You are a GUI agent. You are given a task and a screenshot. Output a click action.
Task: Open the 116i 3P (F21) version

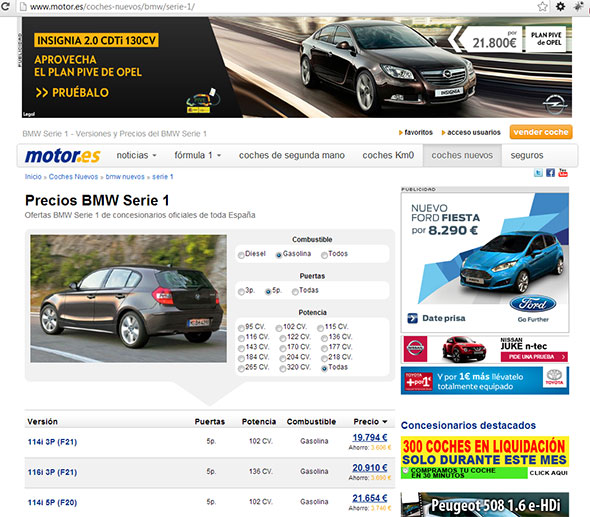[x=52, y=472]
